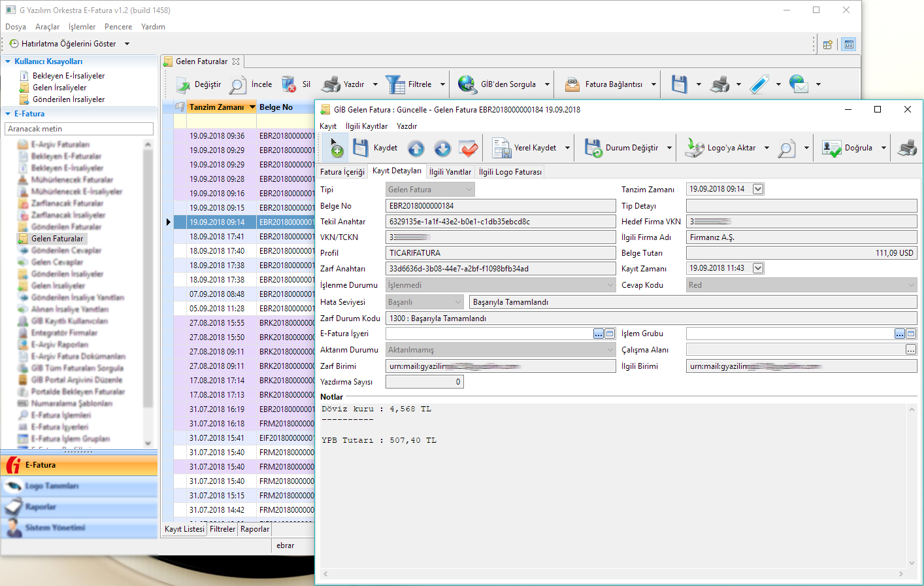
Task: Open the İlgili Logo Faturası tab
Action: 510,172
